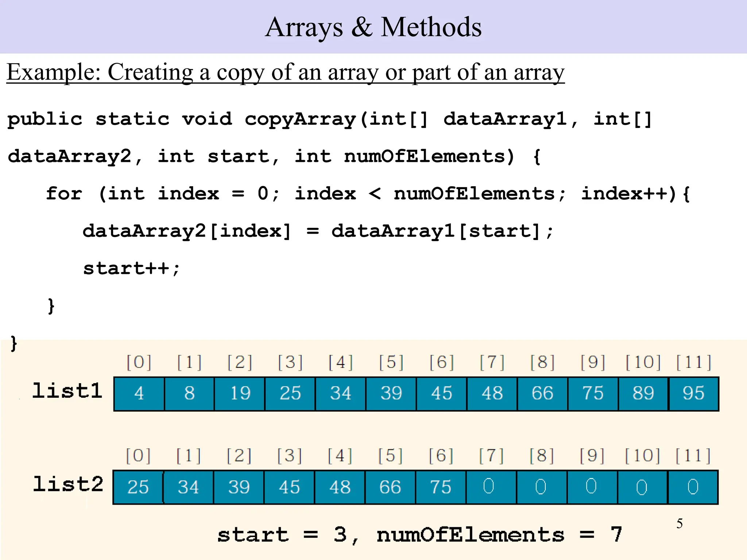Click list2 cell containing 34

coord(188,487)
